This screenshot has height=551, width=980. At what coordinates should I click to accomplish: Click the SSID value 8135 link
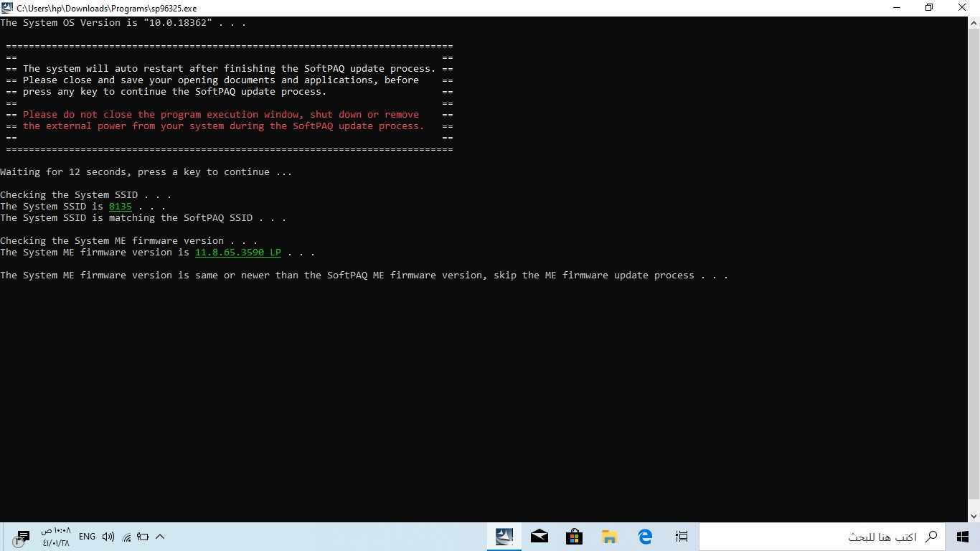tap(120, 206)
